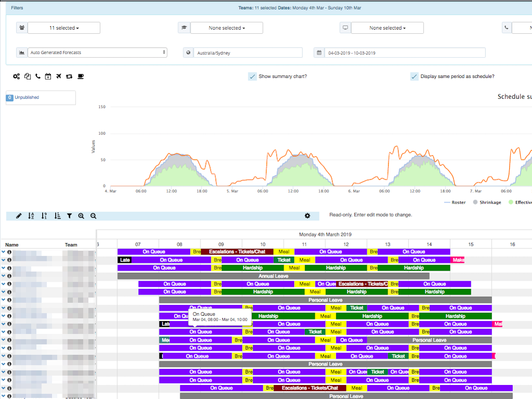Expand the 'None selected' queues dropdown

click(x=227, y=28)
